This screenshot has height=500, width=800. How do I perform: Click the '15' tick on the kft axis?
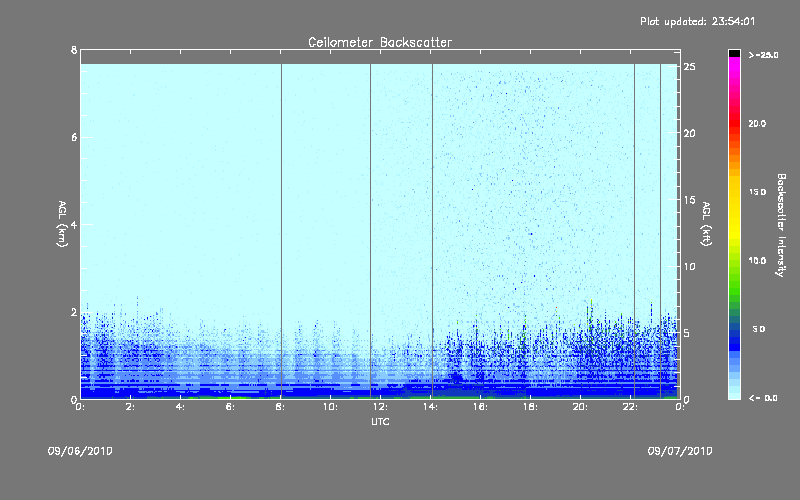689,200
